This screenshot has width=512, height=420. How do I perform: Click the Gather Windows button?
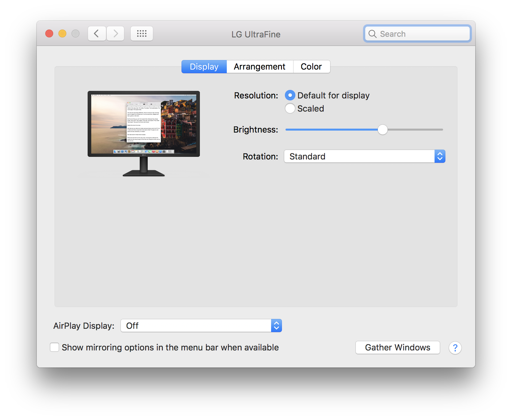(x=398, y=347)
